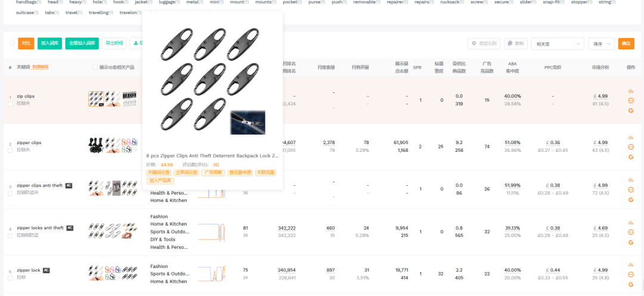This screenshot has width=644, height=296.
Task: Click more options circle icon in zip clips row
Action: point(631,101)
